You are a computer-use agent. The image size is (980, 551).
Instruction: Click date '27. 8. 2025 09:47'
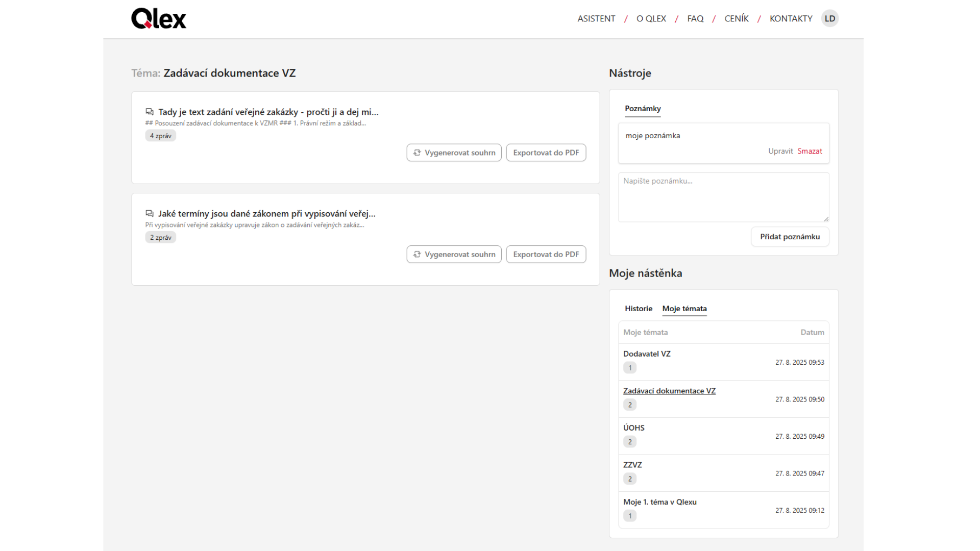tap(800, 473)
